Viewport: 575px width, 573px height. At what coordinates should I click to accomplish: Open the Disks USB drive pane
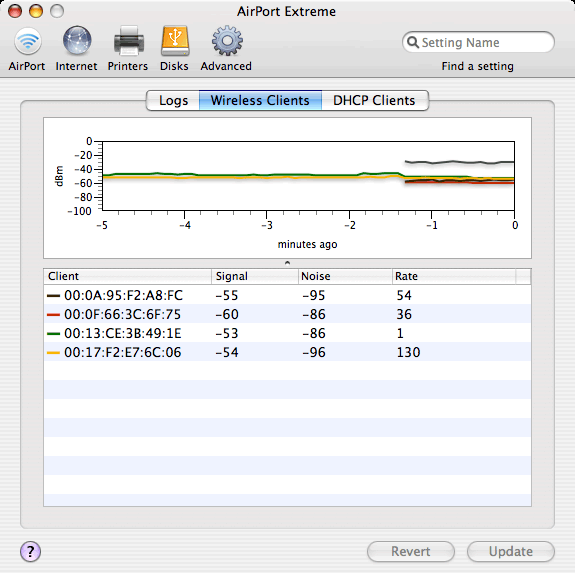175,48
